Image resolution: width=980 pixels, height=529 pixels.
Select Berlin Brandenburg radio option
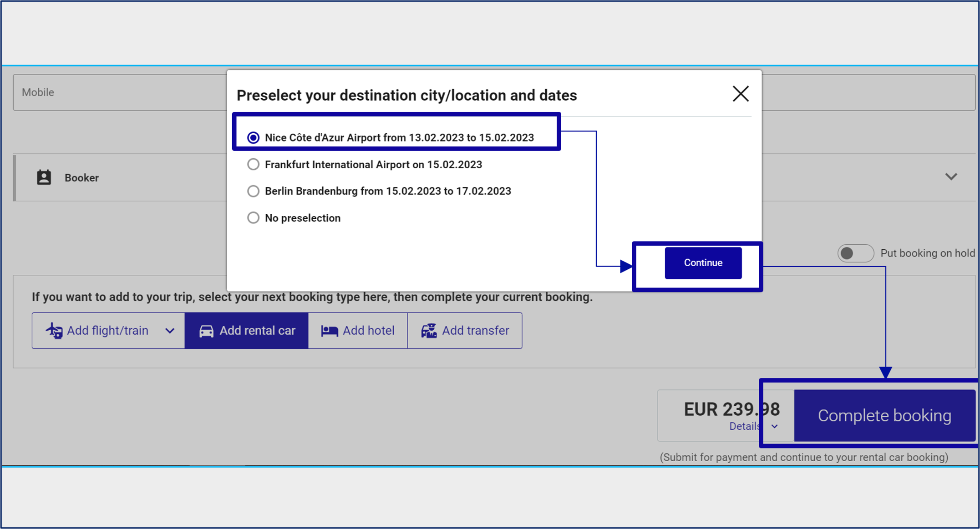254,191
